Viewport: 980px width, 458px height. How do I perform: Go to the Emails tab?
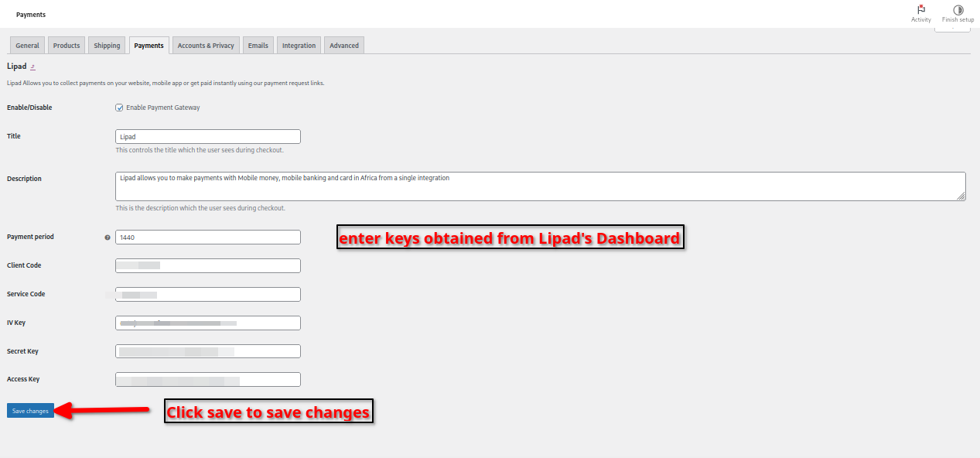tap(258, 46)
